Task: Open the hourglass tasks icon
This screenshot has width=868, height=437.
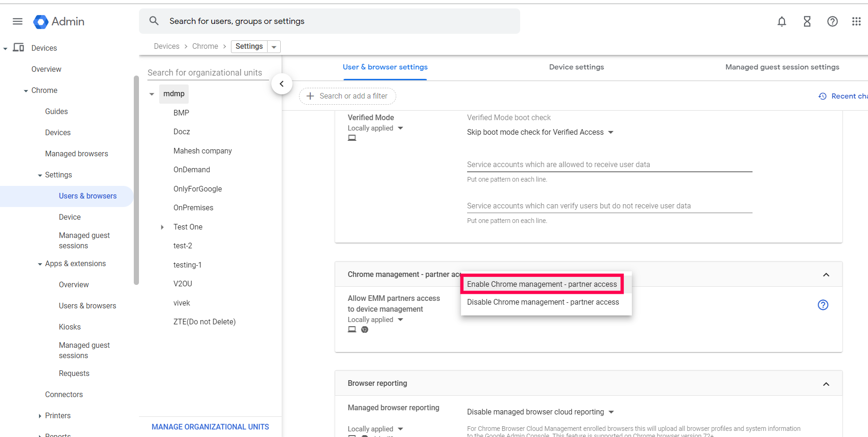Action: [807, 22]
